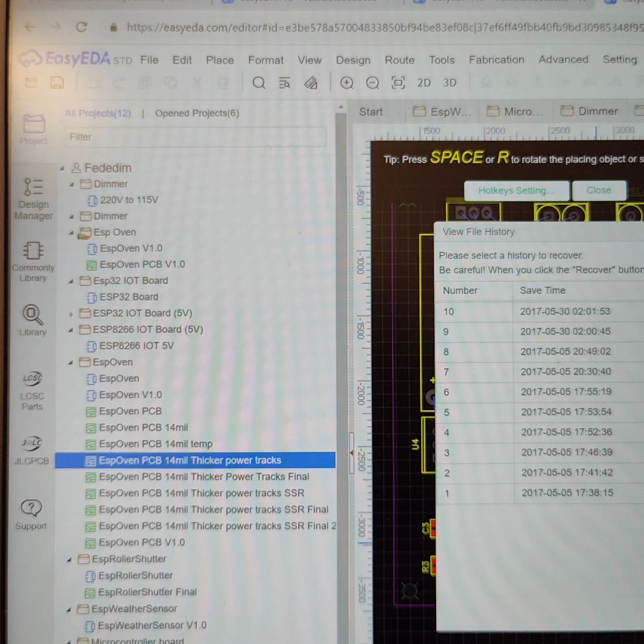Image resolution: width=644 pixels, height=644 pixels.
Task: Zoom in with the plus magnifier
Action: point(347,83)
